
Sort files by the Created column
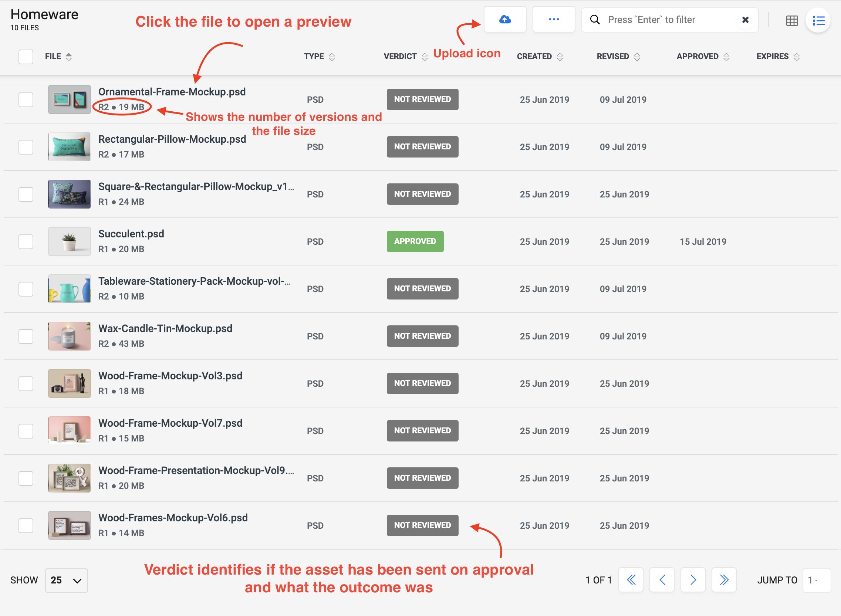[539, 57]
